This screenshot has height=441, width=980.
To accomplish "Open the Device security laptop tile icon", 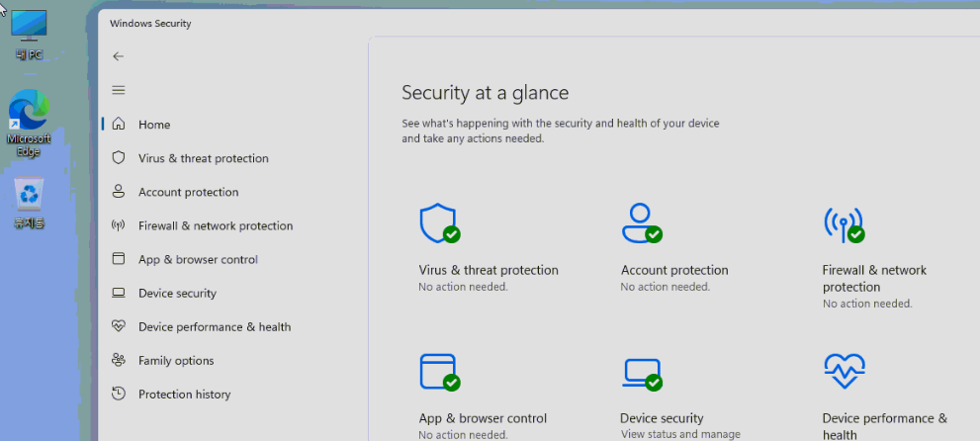I will [643, 374].
